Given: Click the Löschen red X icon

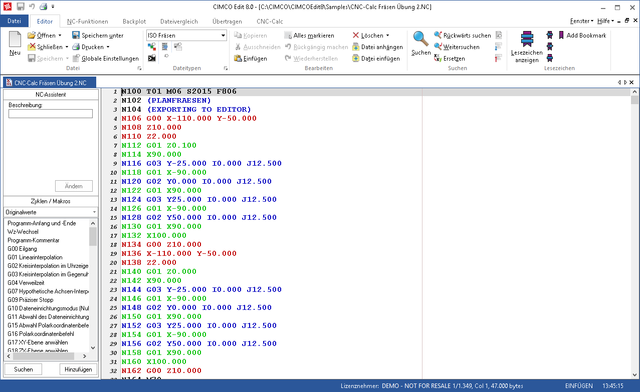Looking at the screenshot, I should pyautogui.click(x=356, y=36).
